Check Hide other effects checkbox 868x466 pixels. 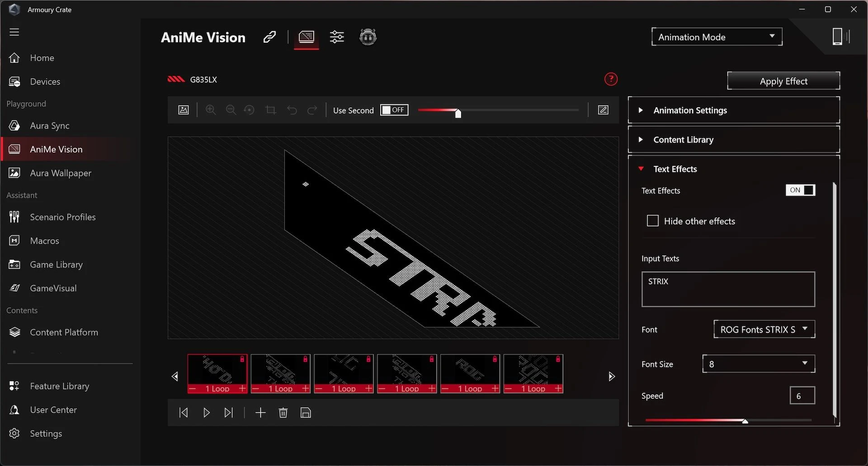[653, 221]
